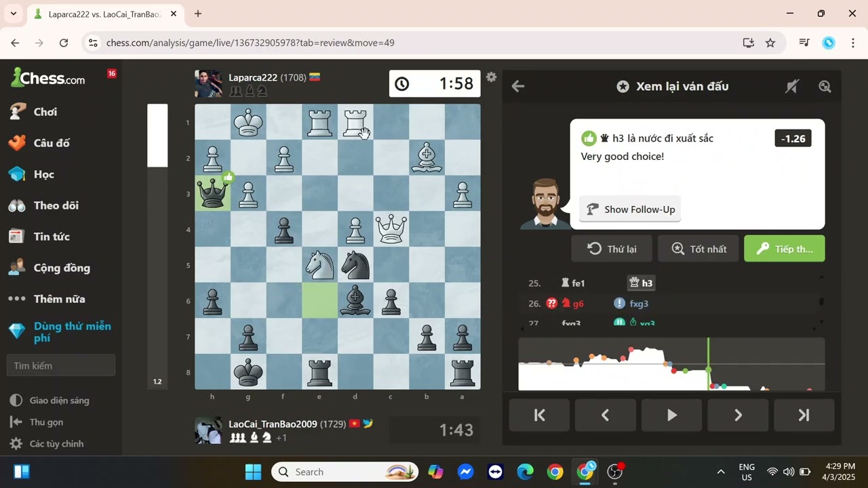Click the -1.26 evaluation badge

tap(793, 138)
